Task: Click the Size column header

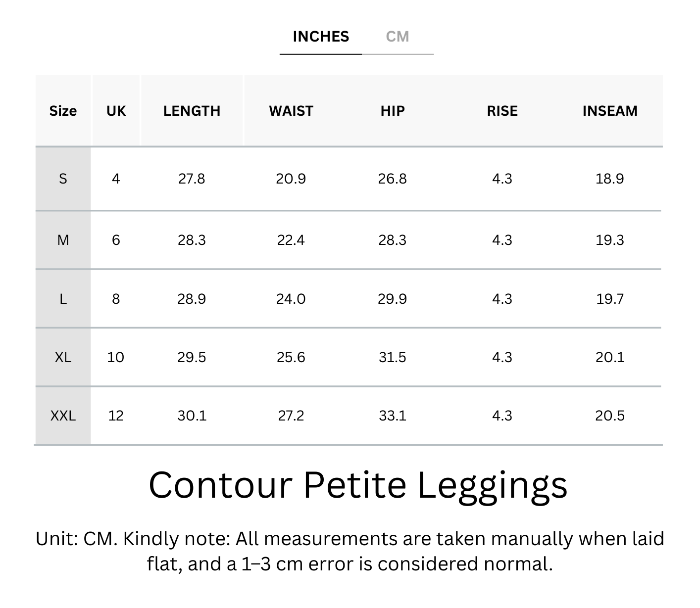Action: click(x=63, y=111)
